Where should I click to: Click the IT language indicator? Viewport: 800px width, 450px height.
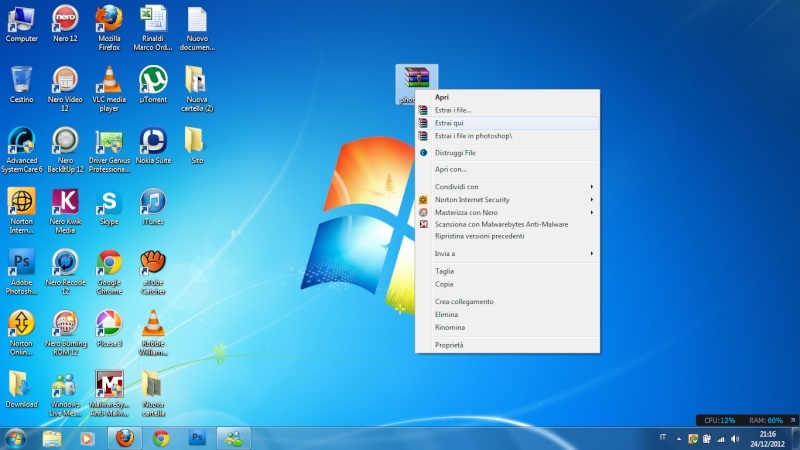point(663,437)
